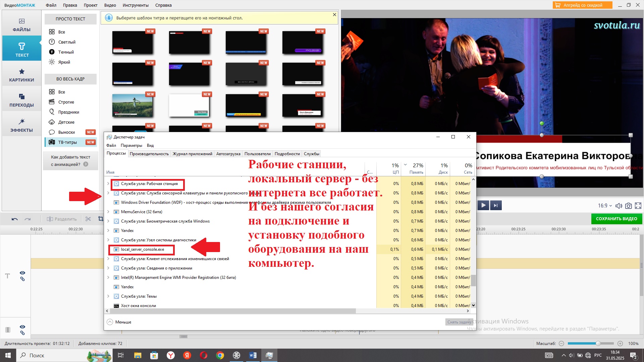Collapse Task Manager with Меньше chevron
644x362 pixels.
coord(110,322)
